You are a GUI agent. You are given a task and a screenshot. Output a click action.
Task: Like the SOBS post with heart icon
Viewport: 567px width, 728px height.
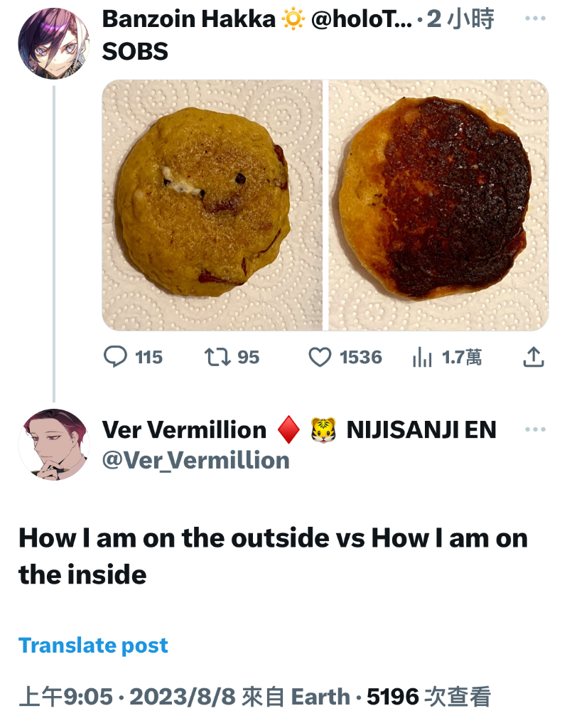[x=320, y=357]
